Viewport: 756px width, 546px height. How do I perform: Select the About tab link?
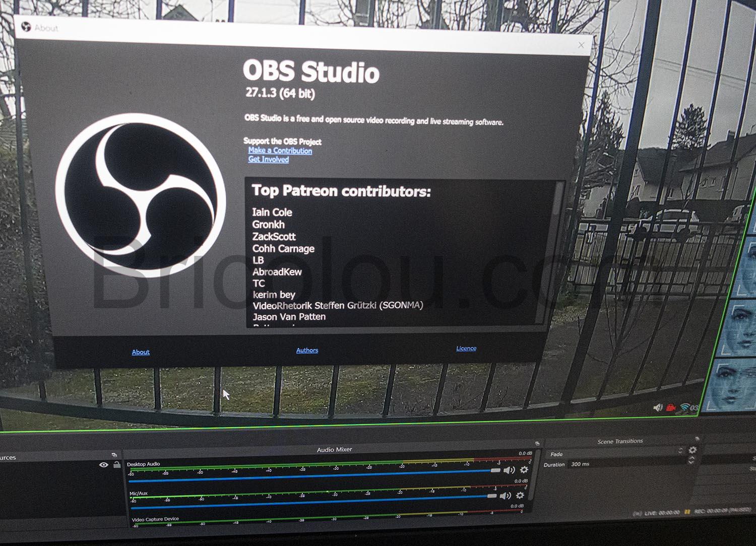(141, 352)
